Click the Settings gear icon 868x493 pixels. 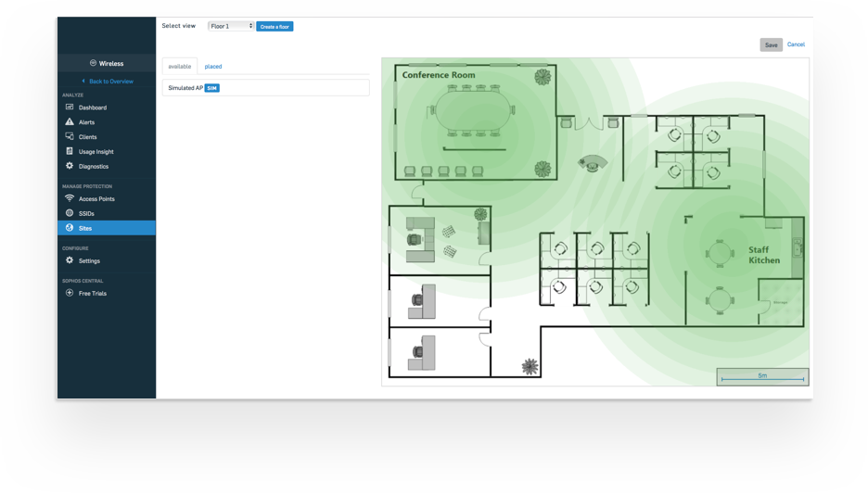(x=70, y=260)
